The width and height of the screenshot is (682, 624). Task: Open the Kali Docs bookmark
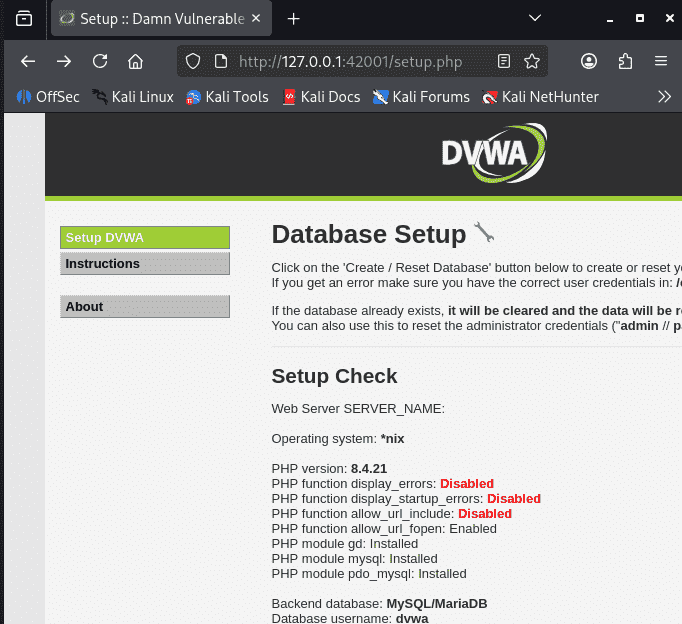321,97
